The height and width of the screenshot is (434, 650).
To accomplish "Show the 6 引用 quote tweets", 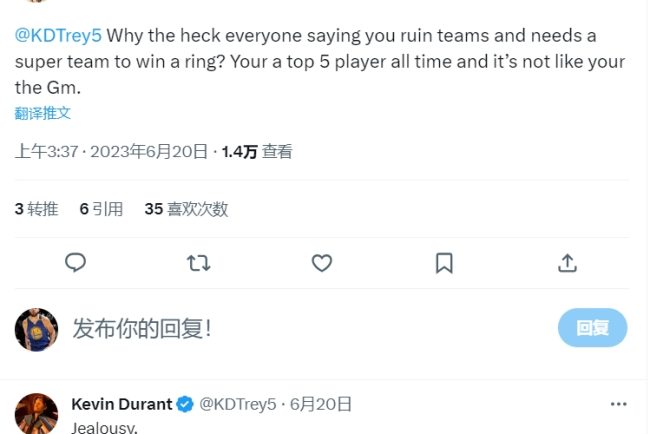I will coord(101,209).
